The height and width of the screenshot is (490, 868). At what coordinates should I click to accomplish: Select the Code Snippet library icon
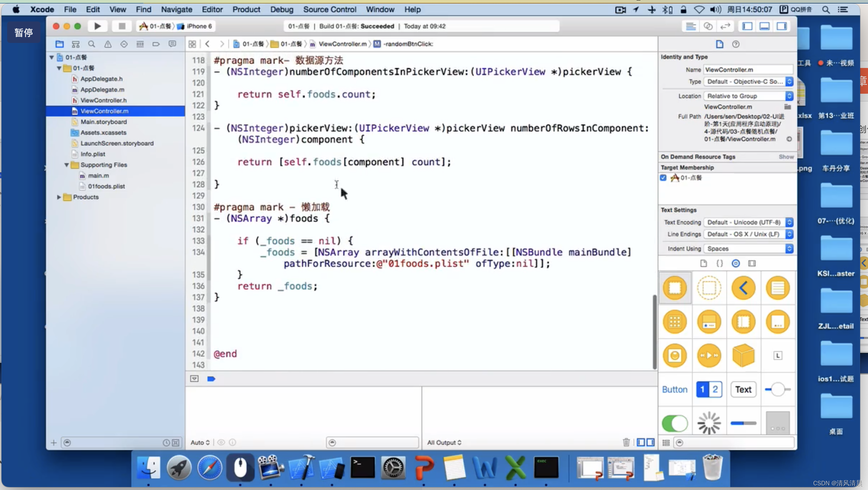720,264
